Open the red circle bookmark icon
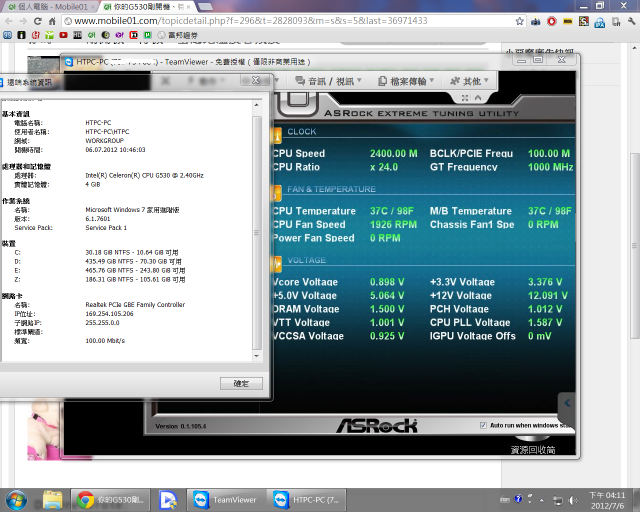The image size is (640, 512). (36, 35)
